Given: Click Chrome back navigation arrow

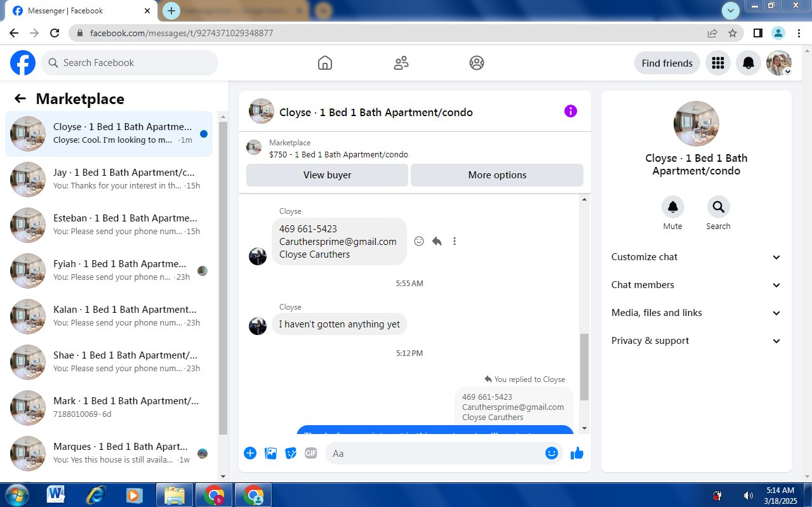Looking at the screenshot, I should 14,33.
